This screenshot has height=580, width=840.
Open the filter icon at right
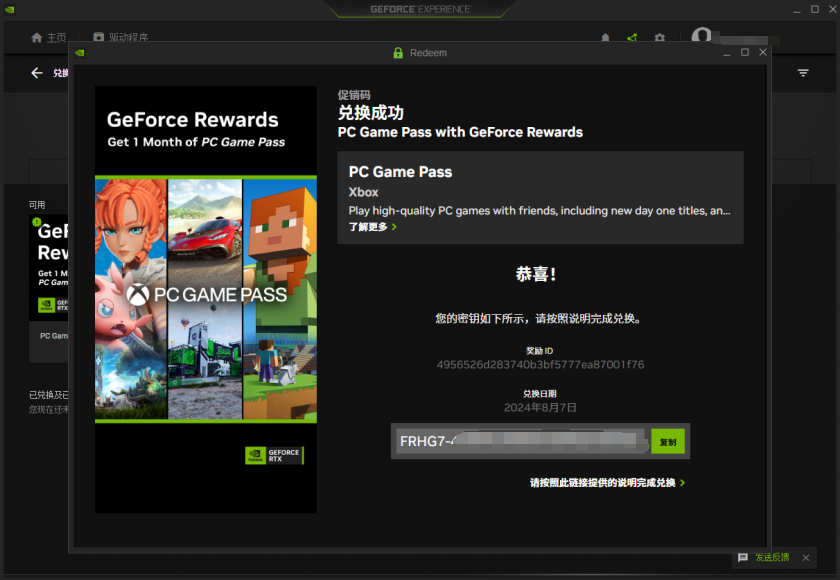pyautogui.click(x=802, y=73)
